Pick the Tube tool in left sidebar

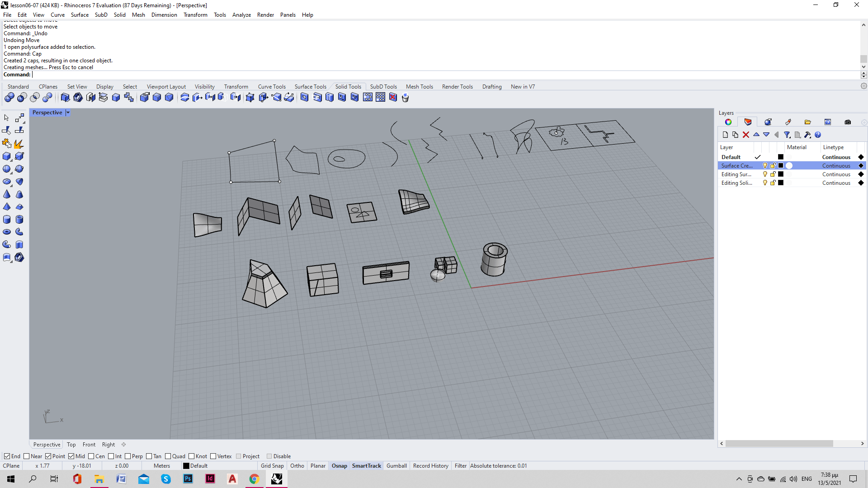[19, 220]
